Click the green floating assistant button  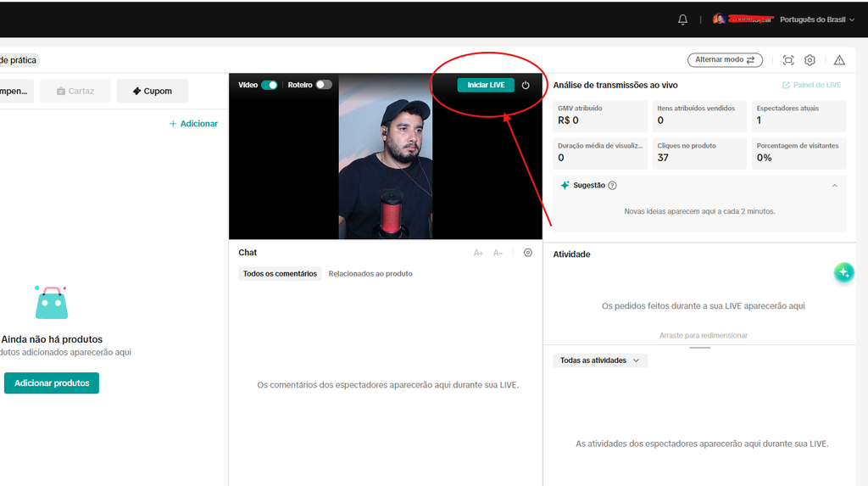coord(843,272)
